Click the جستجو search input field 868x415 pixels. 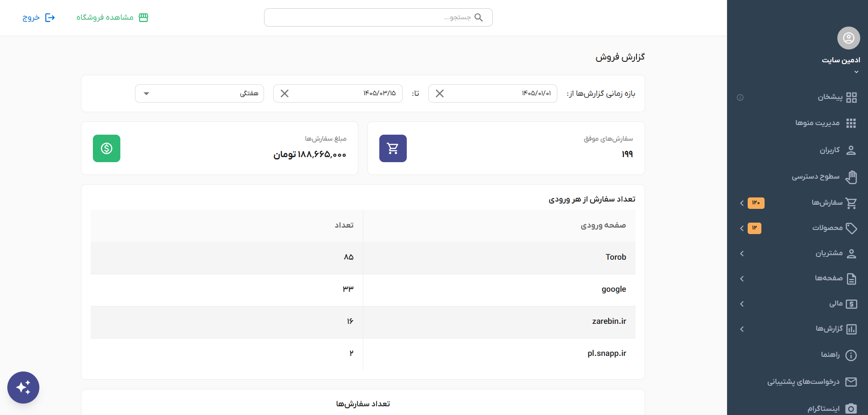coord(378,17)
